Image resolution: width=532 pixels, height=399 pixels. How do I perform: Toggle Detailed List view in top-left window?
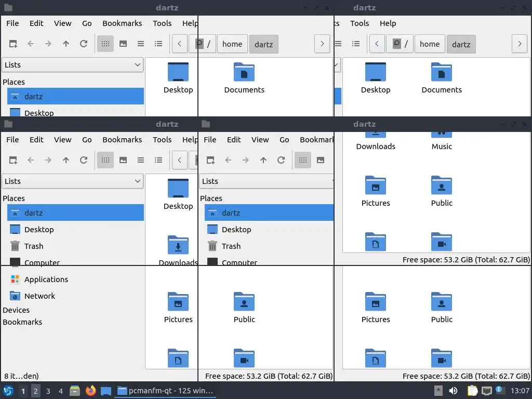[158, 44]
